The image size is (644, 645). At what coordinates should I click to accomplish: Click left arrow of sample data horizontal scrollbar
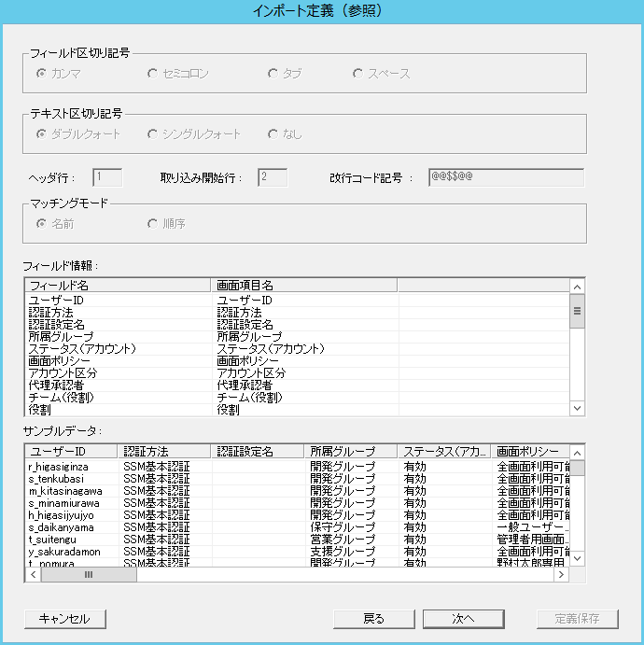pyautogui.click(x=34, y=575)
